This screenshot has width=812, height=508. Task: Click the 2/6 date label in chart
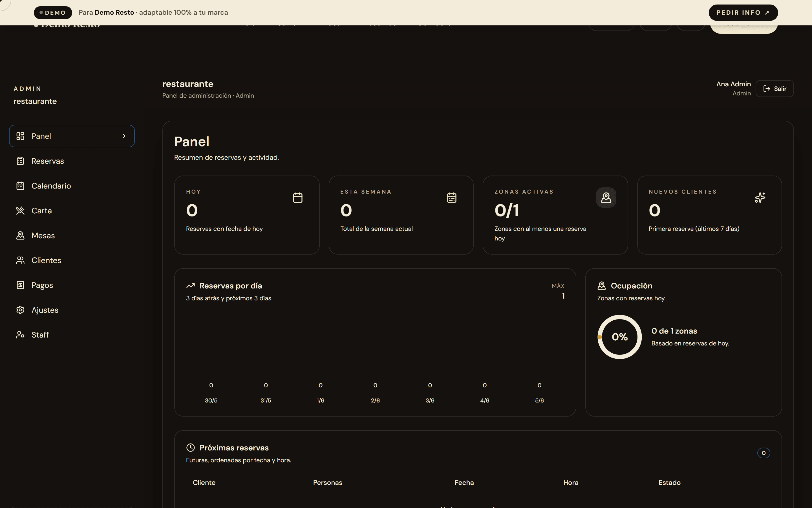375,400
